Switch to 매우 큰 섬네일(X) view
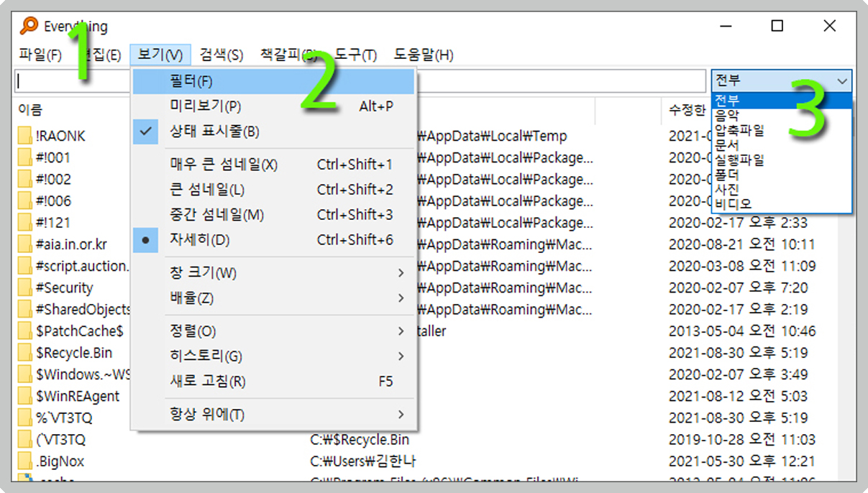868x493 pixels. click(274, 165)
